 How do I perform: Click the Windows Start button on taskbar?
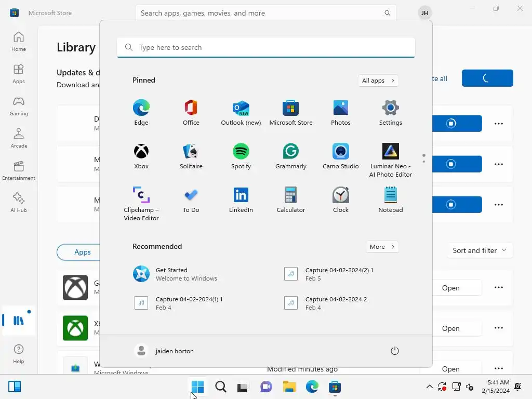click(x=197, y=387)
